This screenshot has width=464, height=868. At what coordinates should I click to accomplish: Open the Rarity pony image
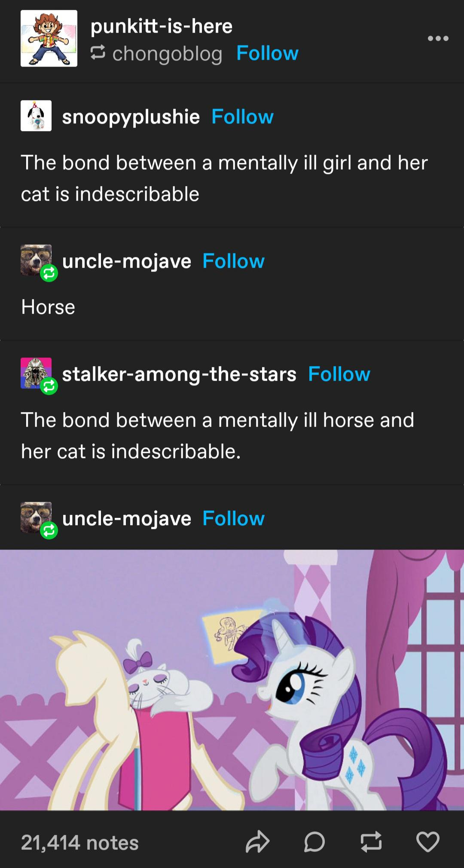tap(232, 680)
